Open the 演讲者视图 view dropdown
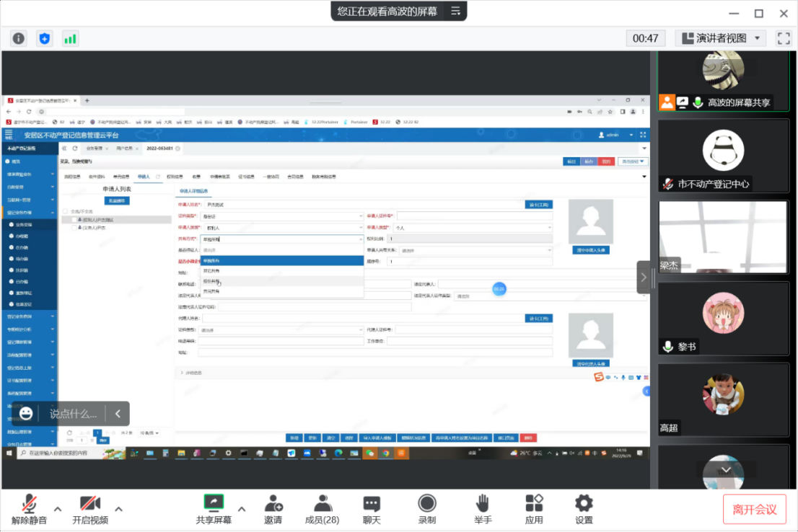 coord(721,38)
